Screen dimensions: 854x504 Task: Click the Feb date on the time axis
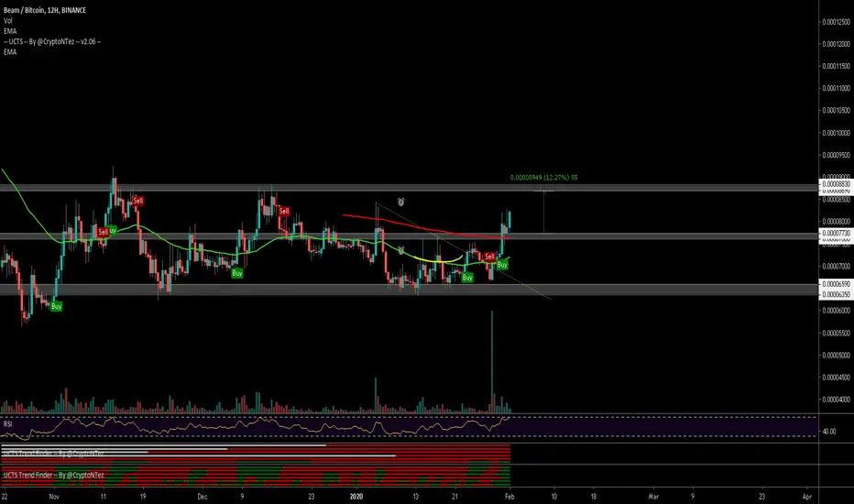509,497
